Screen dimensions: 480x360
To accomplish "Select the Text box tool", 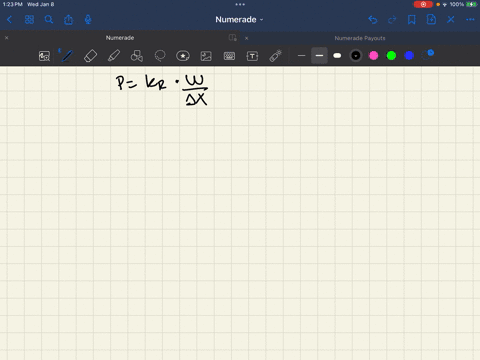I will 252,56.
